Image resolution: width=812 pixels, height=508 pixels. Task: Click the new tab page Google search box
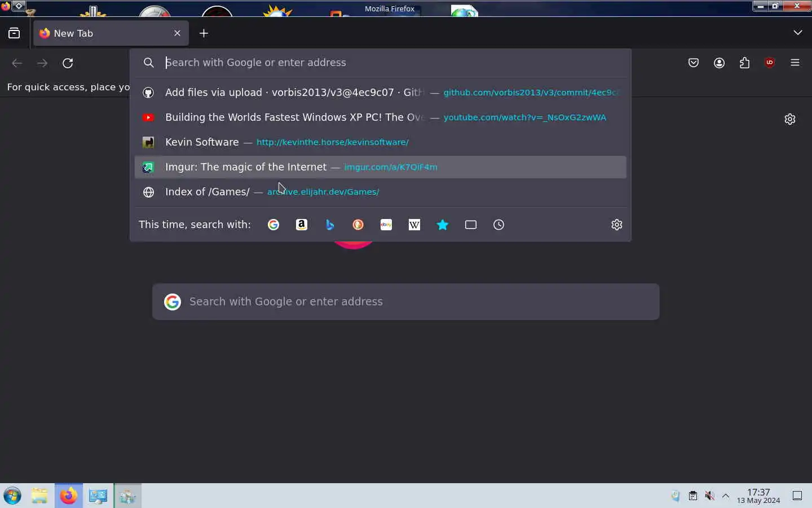tap(406, 301)
